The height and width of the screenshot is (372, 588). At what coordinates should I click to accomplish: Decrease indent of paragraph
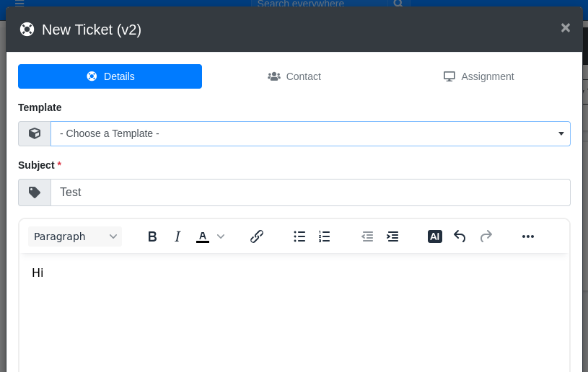[367, 236]
